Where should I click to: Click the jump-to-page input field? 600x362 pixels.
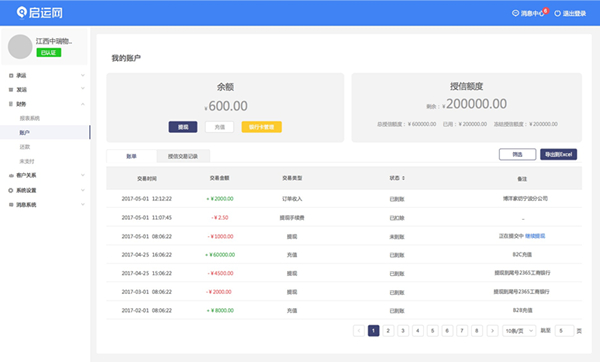point(564,331)
